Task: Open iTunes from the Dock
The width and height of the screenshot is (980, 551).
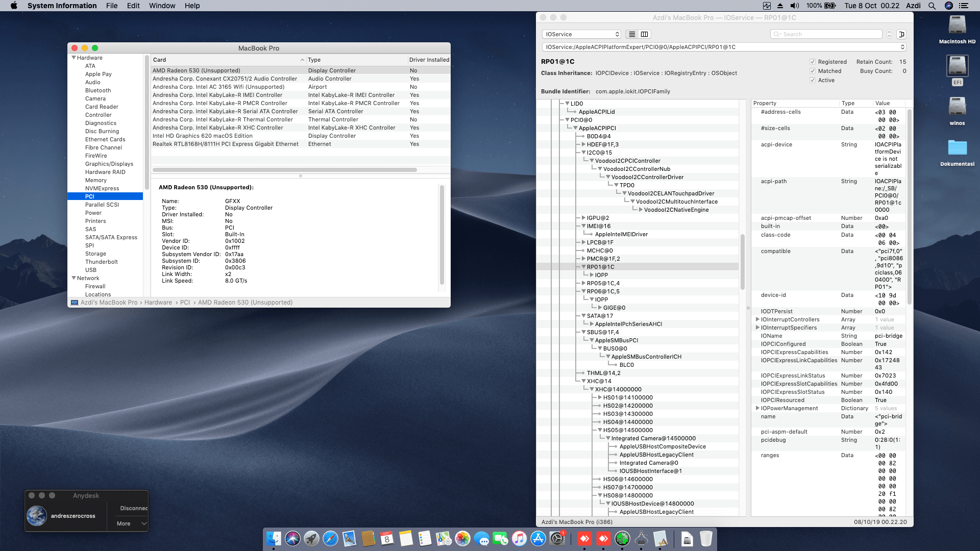Action: coord(518,539)
